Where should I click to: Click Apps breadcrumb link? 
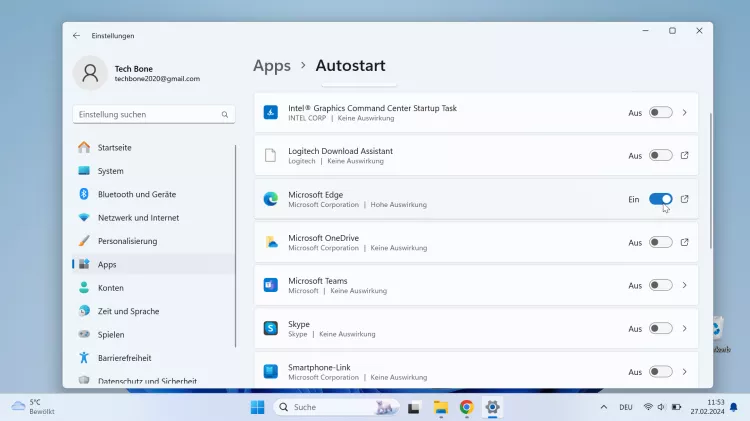click(x=272, y=66)
